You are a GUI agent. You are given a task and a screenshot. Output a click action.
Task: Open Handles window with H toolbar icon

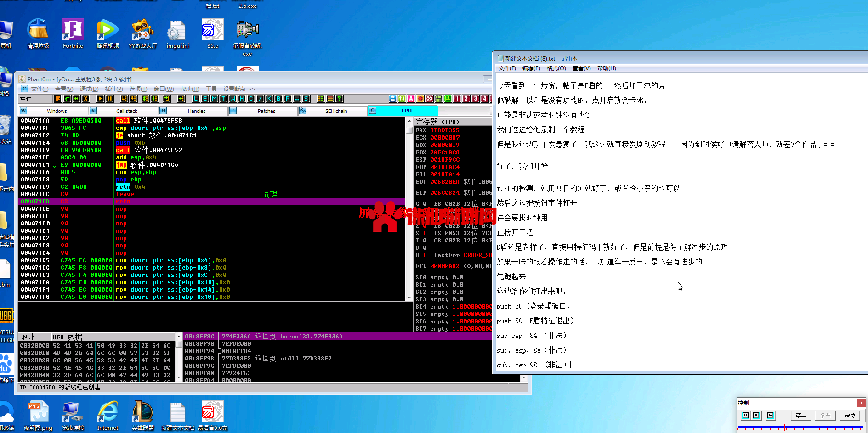242,99
